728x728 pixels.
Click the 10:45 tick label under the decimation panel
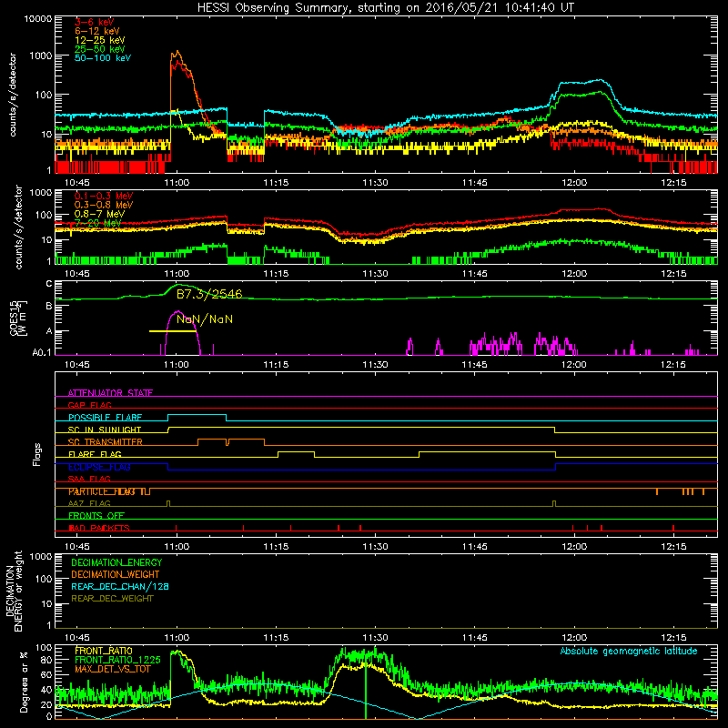coord(77,638)
